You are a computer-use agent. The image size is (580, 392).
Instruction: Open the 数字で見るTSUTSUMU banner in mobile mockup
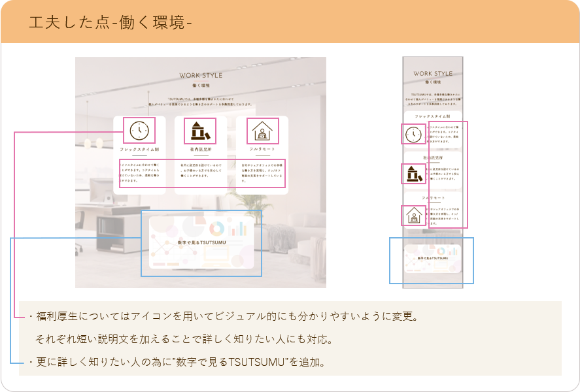tap(432, 259)
